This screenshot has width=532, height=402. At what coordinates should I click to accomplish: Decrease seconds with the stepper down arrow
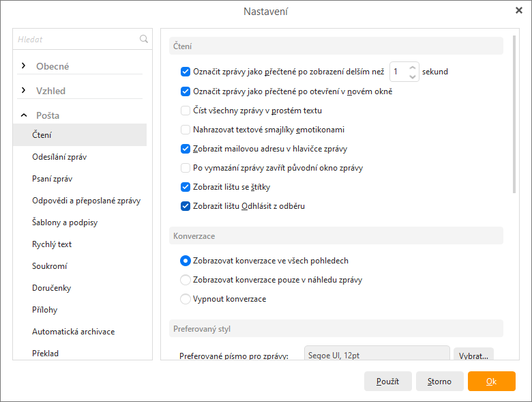413,76
